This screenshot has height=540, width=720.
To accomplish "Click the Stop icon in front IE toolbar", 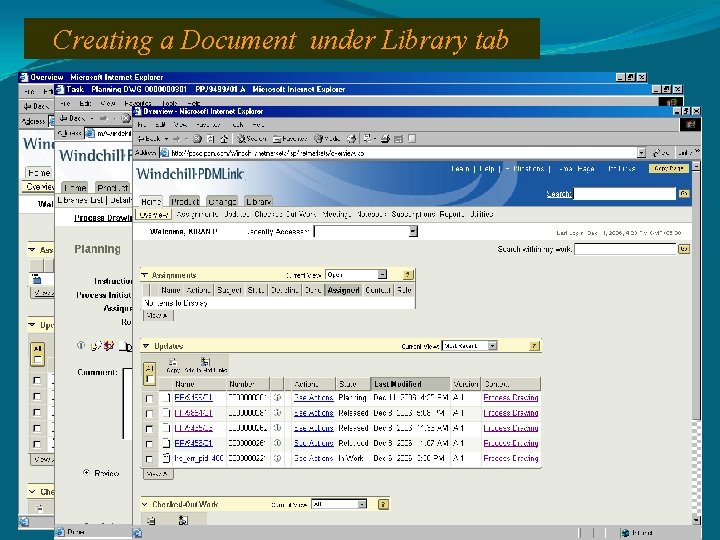I will (x=197, y=139).
